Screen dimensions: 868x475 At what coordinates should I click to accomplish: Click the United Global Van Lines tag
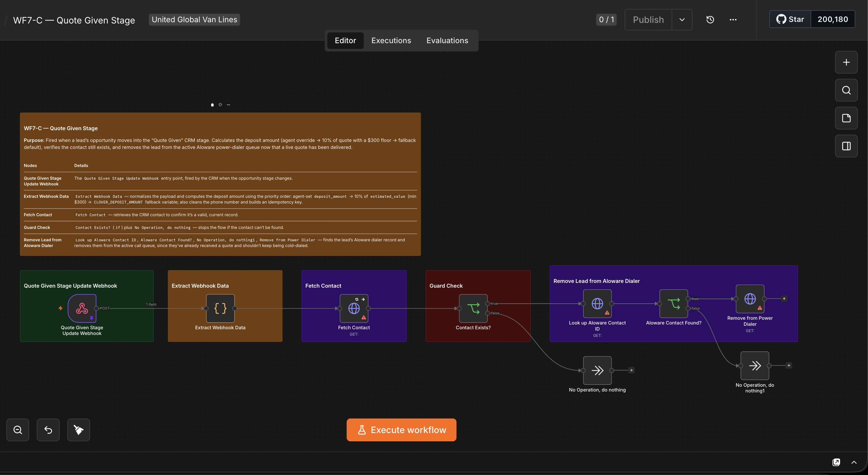coord(194,20)
